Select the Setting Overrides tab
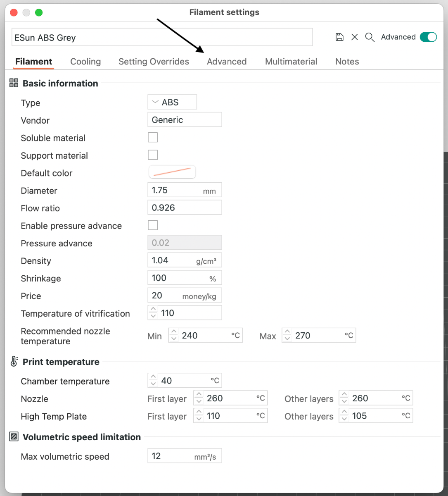 coord(154,62)
